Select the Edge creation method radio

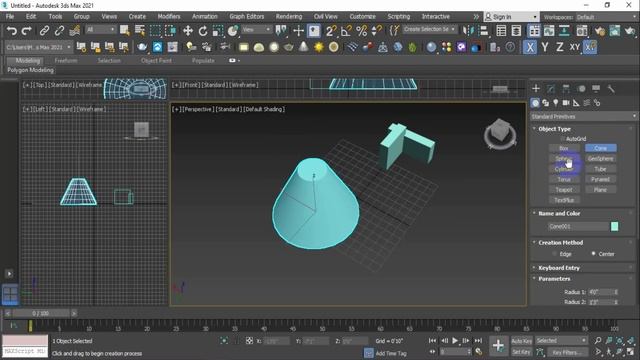[x=554, y=254]
